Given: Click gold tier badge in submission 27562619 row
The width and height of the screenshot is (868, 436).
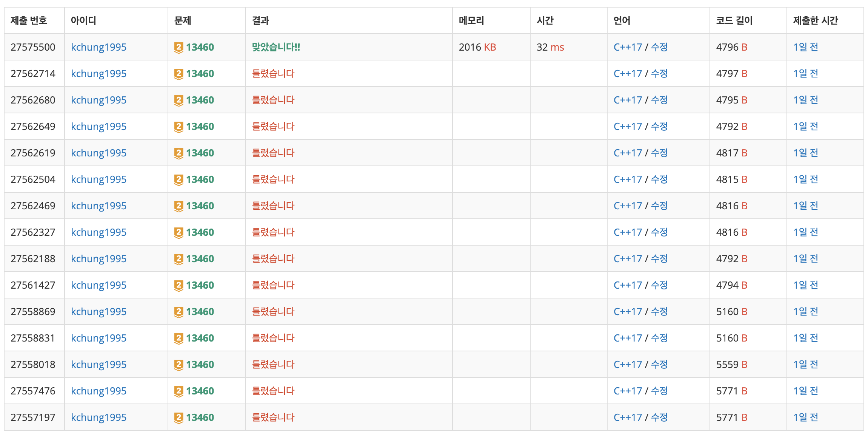Looking at the screenshot, I should [x=179, y=153].
